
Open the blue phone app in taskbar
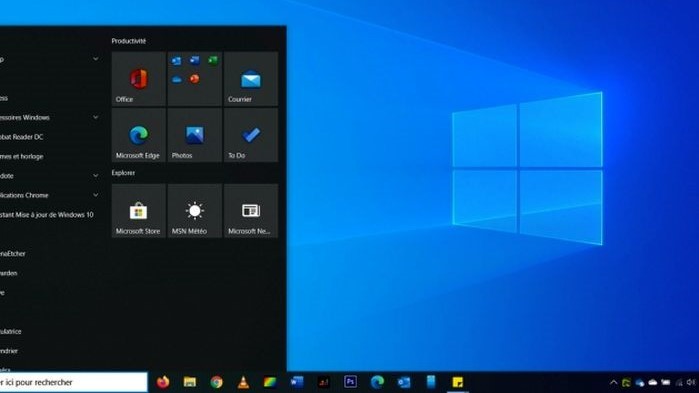pyautogui.click(x=431, y=382)
